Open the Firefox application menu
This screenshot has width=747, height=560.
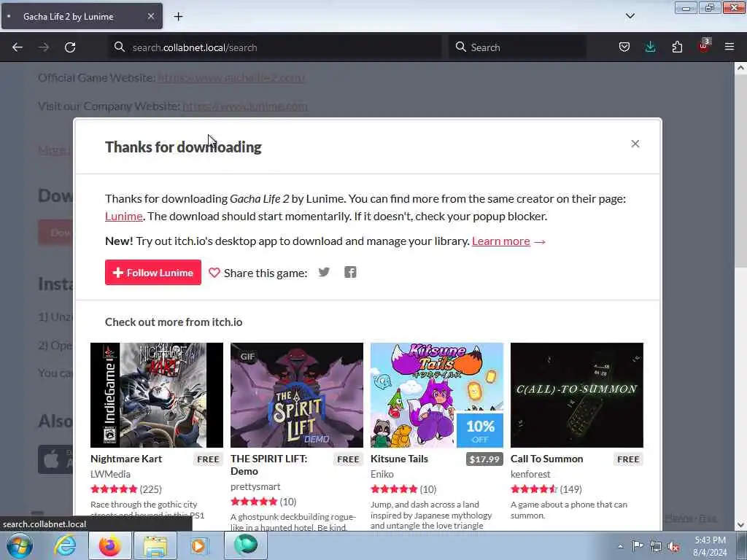coord(729,47)
